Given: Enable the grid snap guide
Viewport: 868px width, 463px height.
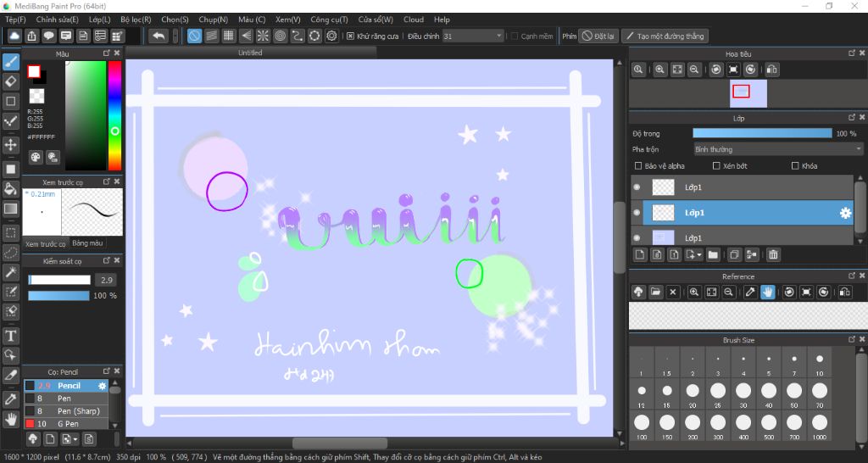Looking at the screenshot, I should 229,36.
